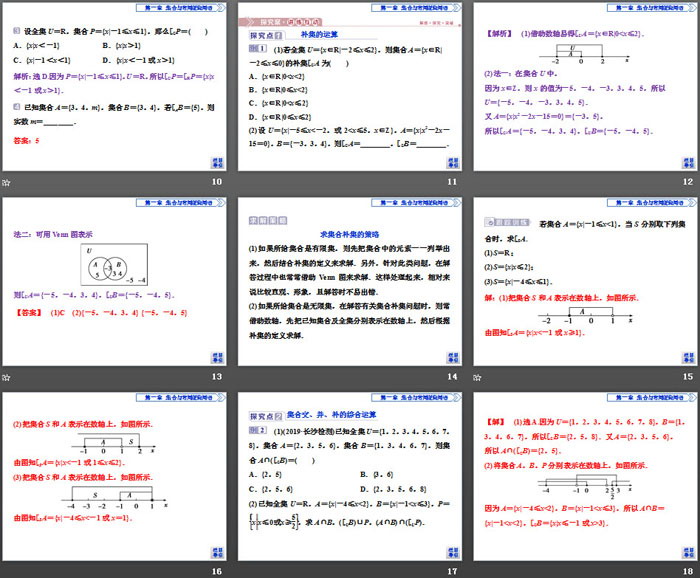Click the animation star icon below slide 10
700x578 pixels.
tap(7, 182)
